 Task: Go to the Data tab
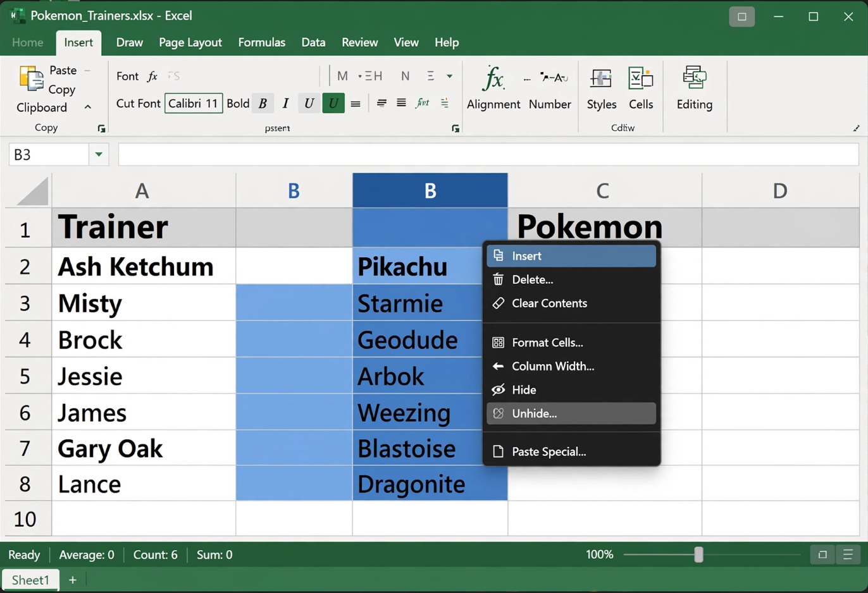313,42
